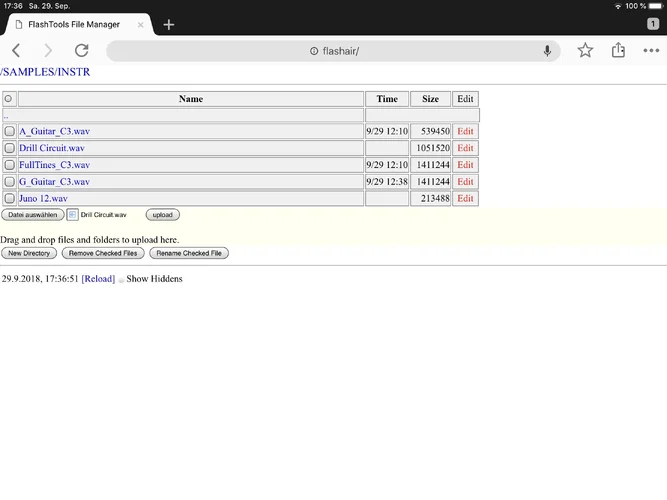Click the drag and drop upload text
Screen dimensions: 667x500
pos(89,240)
